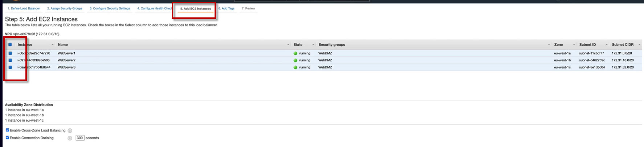Edit the connection draining seconds field
This screenshot has width=644, height=147.
pyautogui.click(x=80, y=138)
